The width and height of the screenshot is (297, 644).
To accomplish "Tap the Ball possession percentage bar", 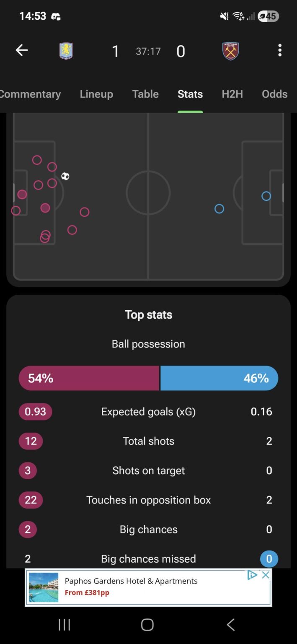I will click(148, 378).
